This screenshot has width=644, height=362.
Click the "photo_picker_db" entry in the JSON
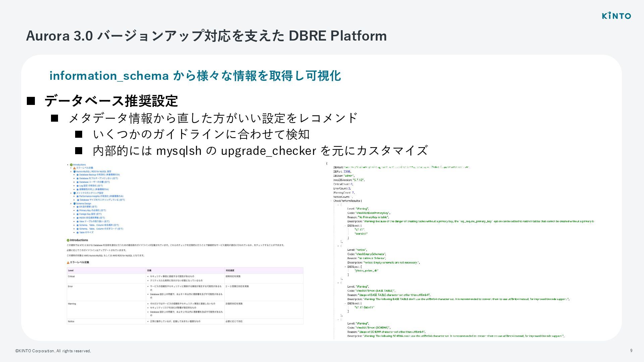coord(366,271)
